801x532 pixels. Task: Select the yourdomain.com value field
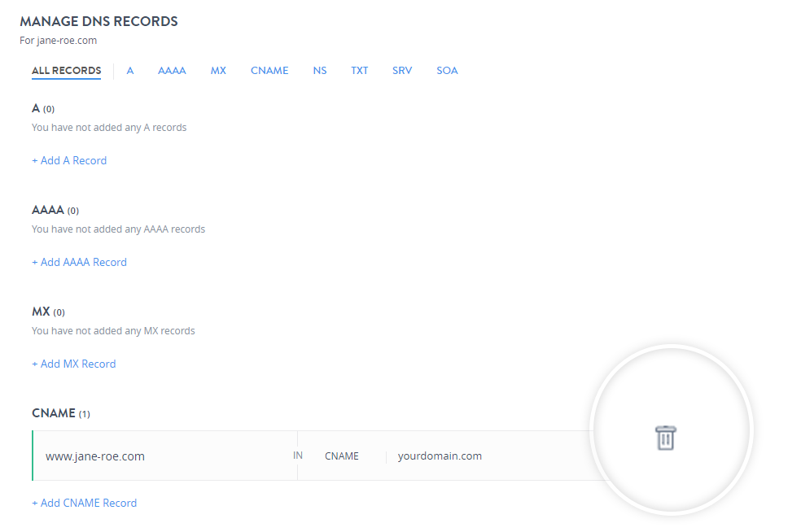tap(440, 456)
